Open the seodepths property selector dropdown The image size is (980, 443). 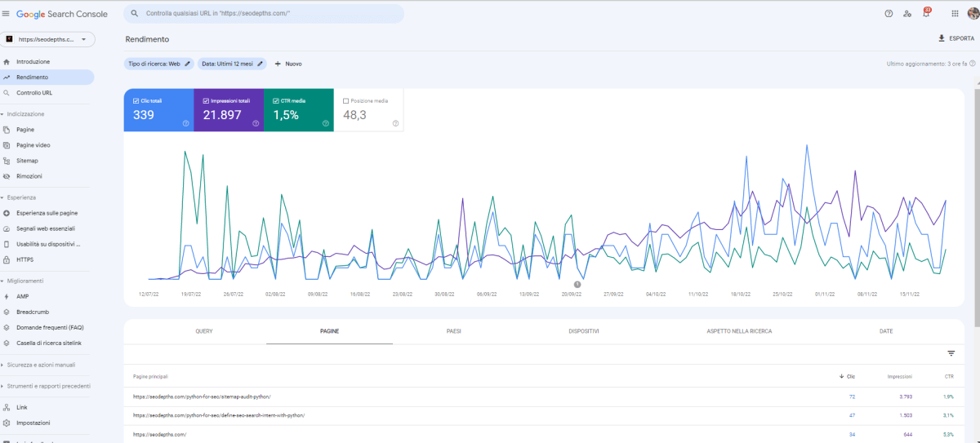[x=49, y=39]
